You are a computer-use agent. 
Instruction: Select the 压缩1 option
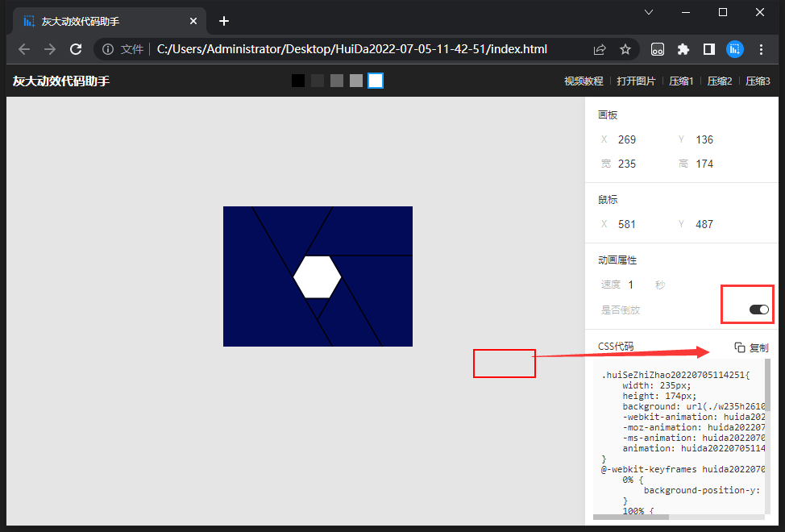coord(681,81)
